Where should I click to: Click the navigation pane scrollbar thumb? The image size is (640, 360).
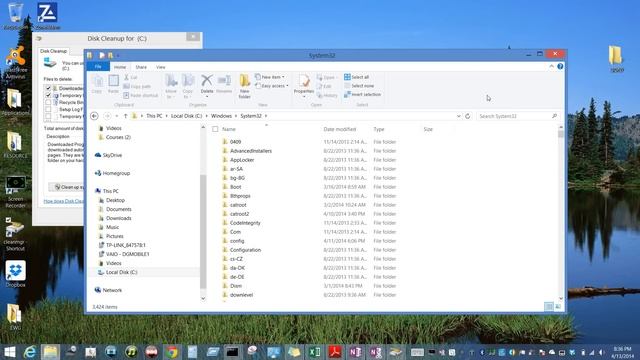(x=203, y=231)
